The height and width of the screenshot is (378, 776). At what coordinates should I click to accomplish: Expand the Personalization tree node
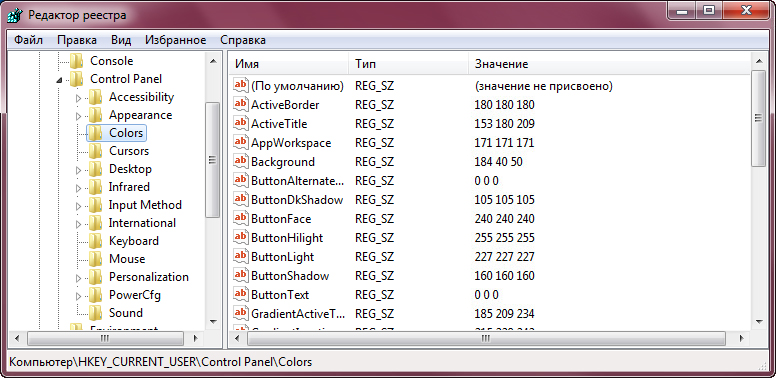click(78, 278)
